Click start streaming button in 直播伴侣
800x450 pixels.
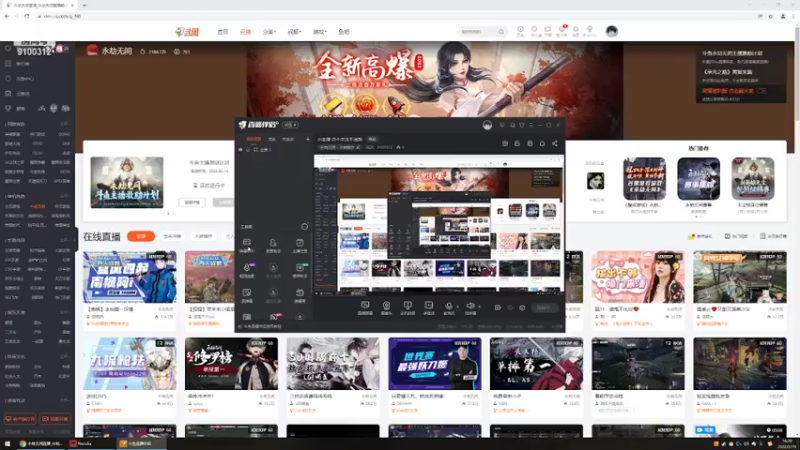(x=544, y=308)
